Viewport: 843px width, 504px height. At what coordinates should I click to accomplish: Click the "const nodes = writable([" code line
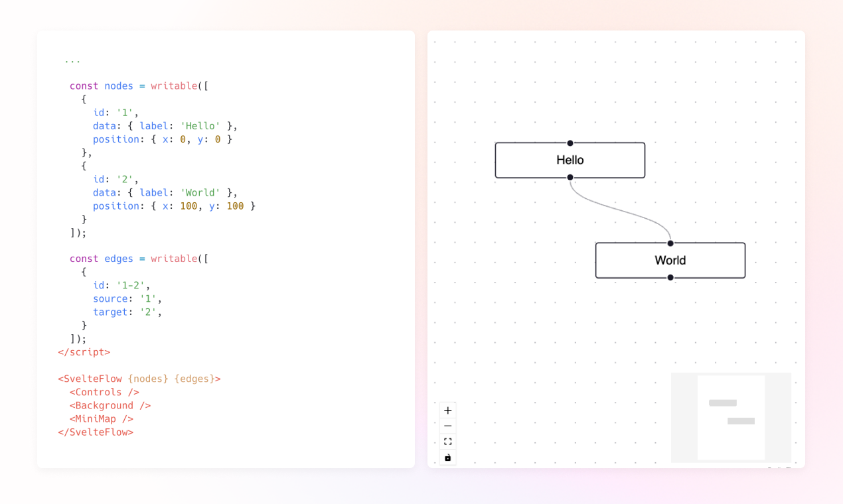[x=139, y=86]
